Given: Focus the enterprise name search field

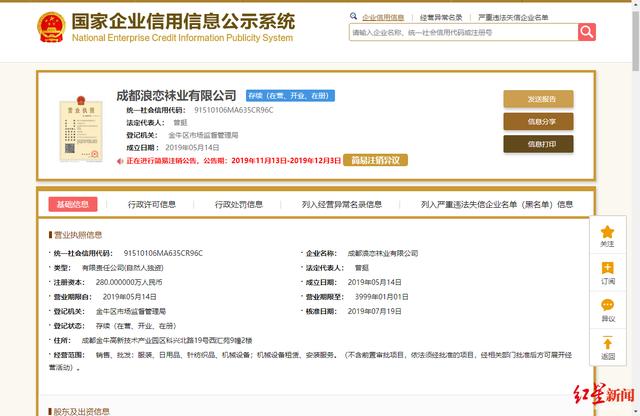Looking at the screenshot, I should coord(463,32).
